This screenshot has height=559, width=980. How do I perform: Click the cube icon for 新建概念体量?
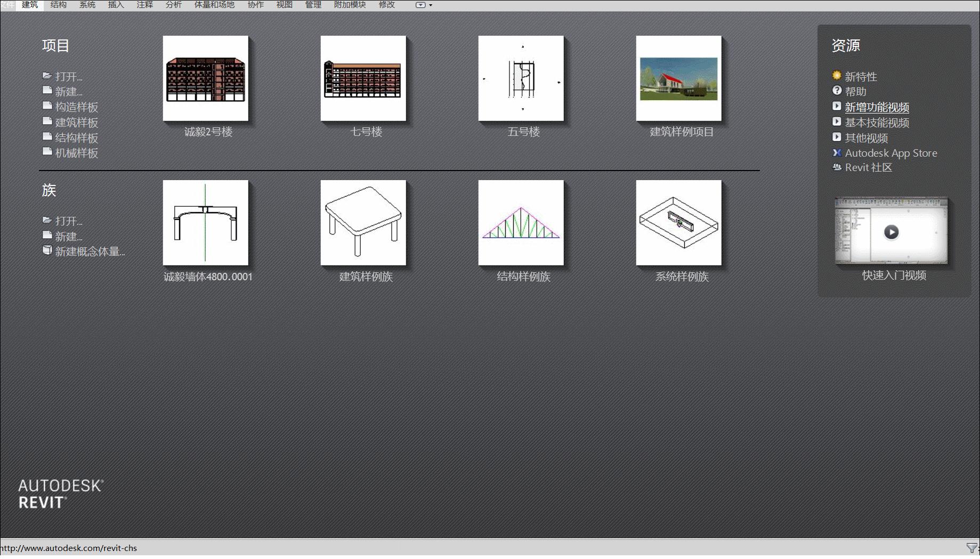click(x=47, y=250)
